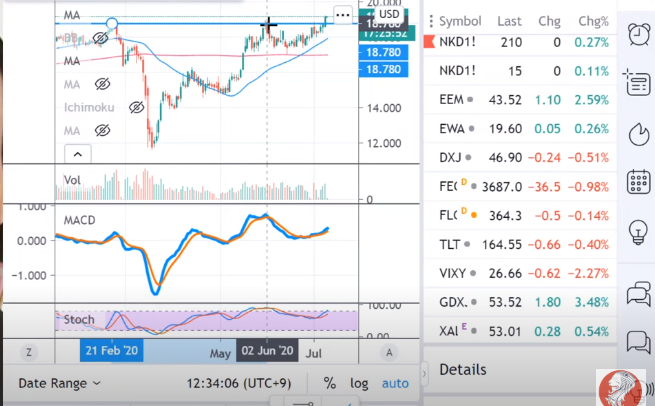This screenshot has width=655, height=406.
Task: Click the red flag beside NKD1! 210
Action: click(429, 42)
